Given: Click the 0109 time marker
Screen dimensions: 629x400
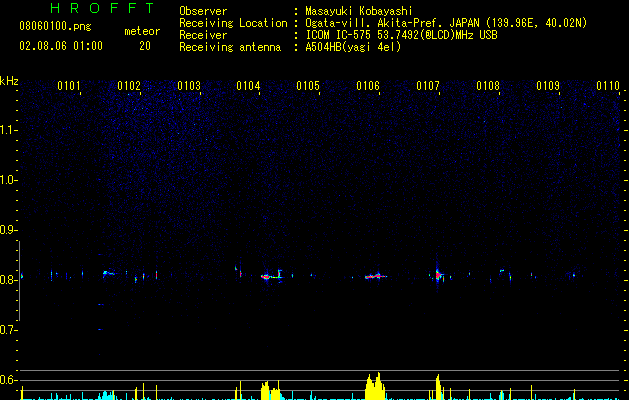Looking at the screenshot, I should (x=548, y=86).
